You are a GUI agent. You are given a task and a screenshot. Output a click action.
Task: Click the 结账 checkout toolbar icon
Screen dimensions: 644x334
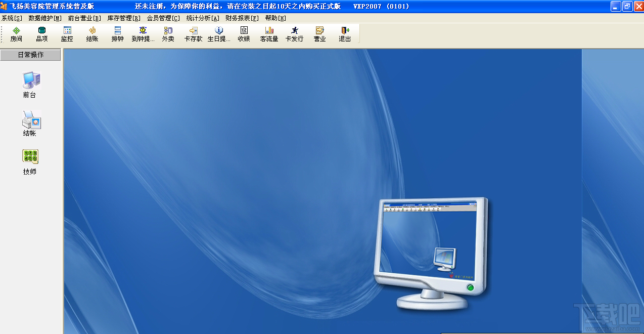coord(92,34)
